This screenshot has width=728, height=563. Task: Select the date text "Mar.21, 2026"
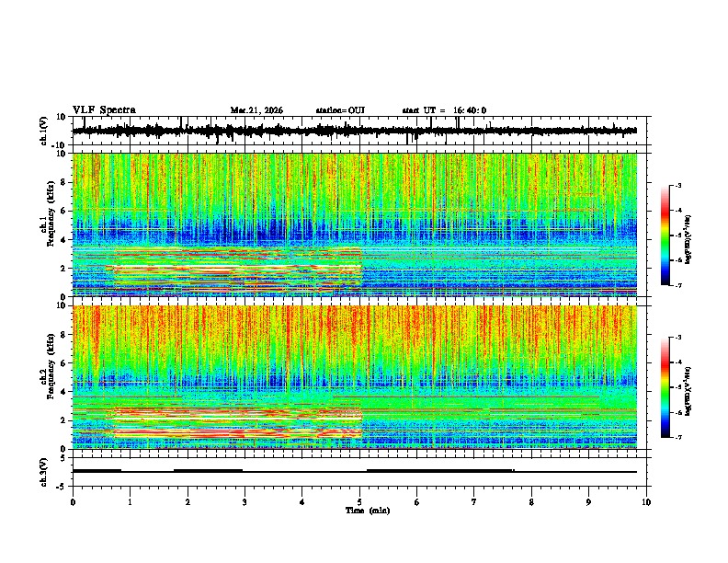(x=256, y=110)
